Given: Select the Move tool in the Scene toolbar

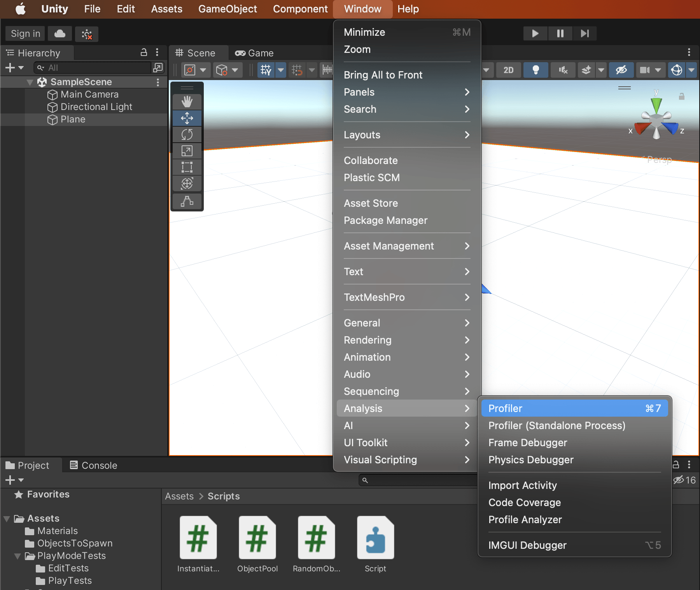Looking at the screenshot, I should point(187,118).
